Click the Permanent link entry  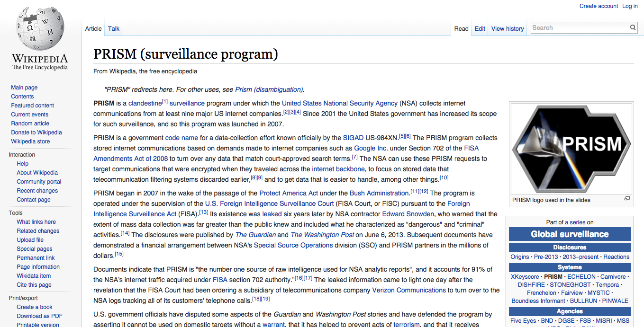[36, 258]
